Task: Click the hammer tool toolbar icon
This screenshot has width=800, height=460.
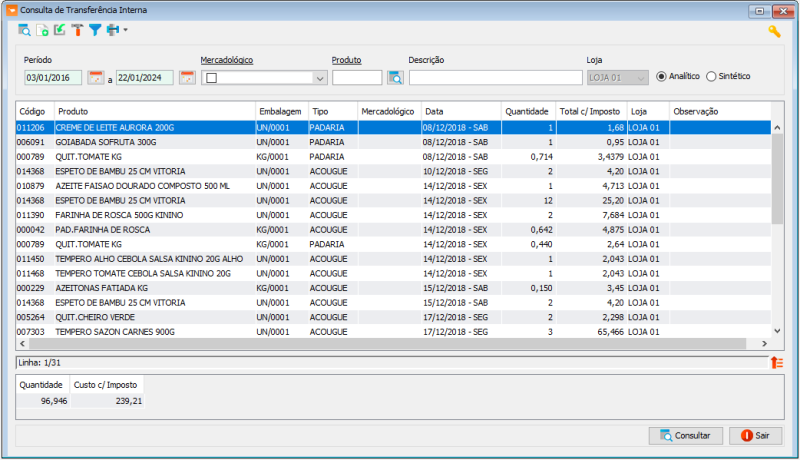Action: [x=77, y=30]
